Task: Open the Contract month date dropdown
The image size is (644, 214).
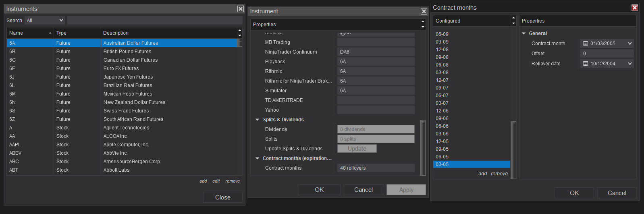Action: point(629,44)
